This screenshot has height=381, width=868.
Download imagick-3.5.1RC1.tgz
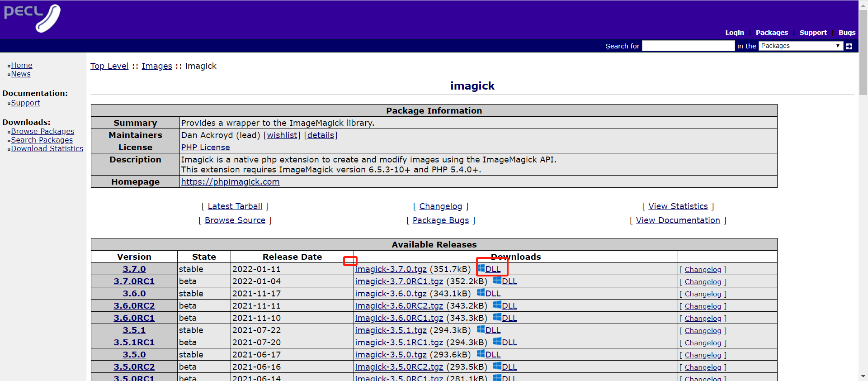[x=399, y=343]
